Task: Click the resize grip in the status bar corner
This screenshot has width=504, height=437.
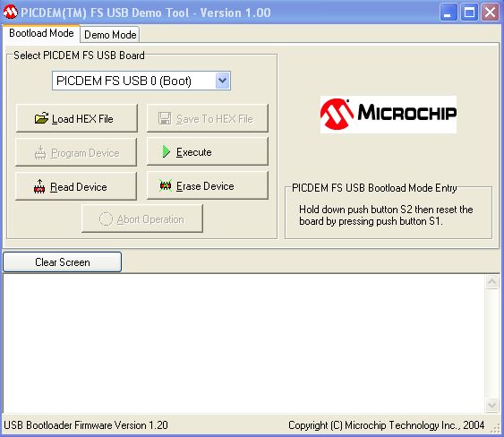Action: tap(497, 428)
